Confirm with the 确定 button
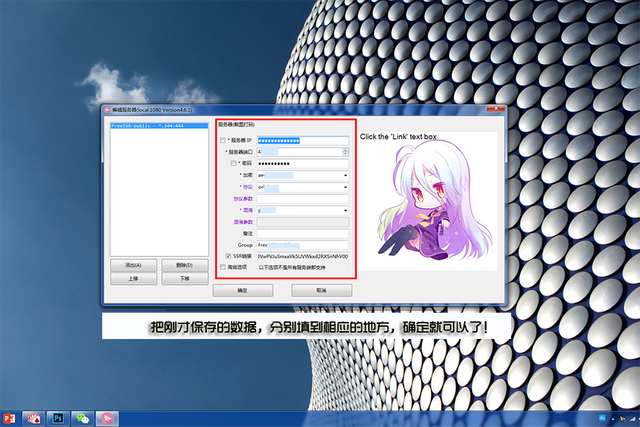640x427 pixels. [x=243, y=291]
